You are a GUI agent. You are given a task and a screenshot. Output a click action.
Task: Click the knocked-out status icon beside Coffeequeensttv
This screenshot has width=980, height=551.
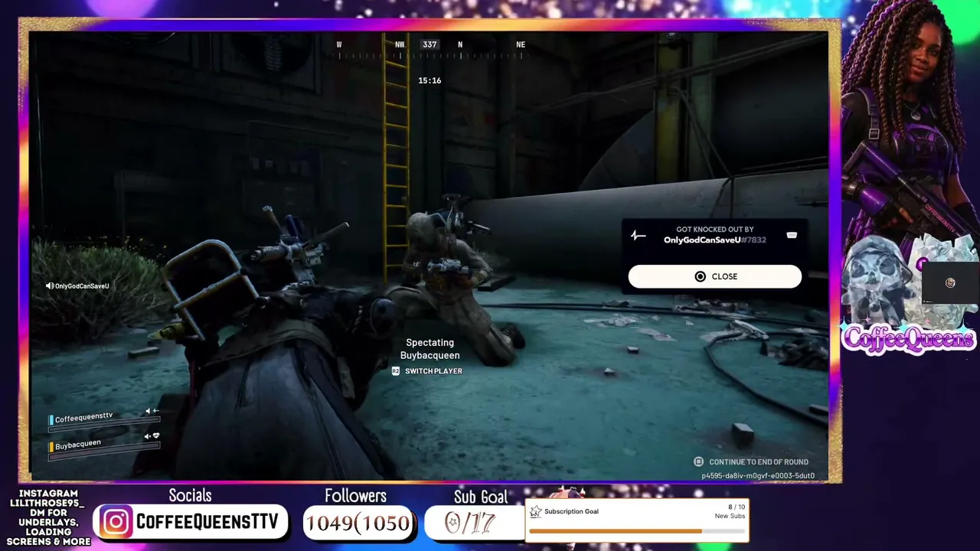156,411
